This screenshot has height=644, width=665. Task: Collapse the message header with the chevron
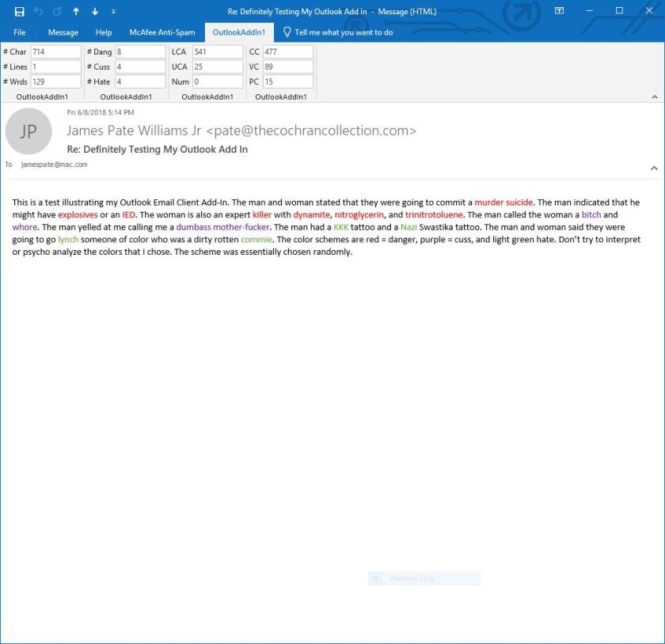[x=654, y=168]
